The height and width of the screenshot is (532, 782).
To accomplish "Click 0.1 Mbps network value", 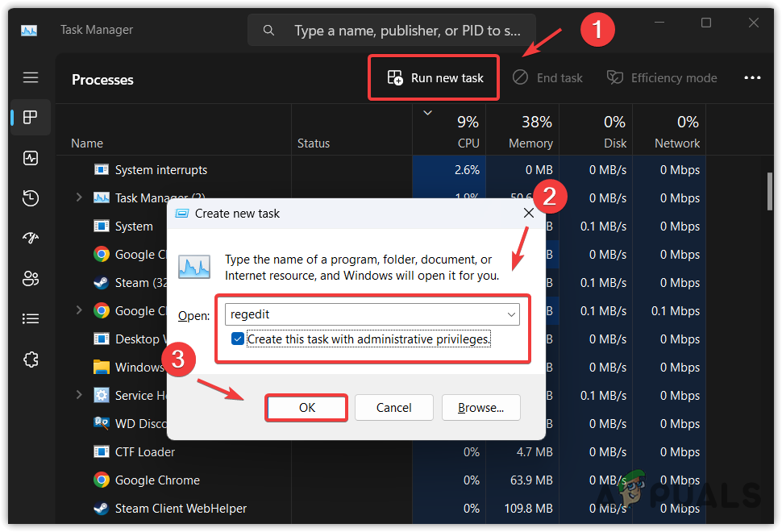I will (676, 310).
